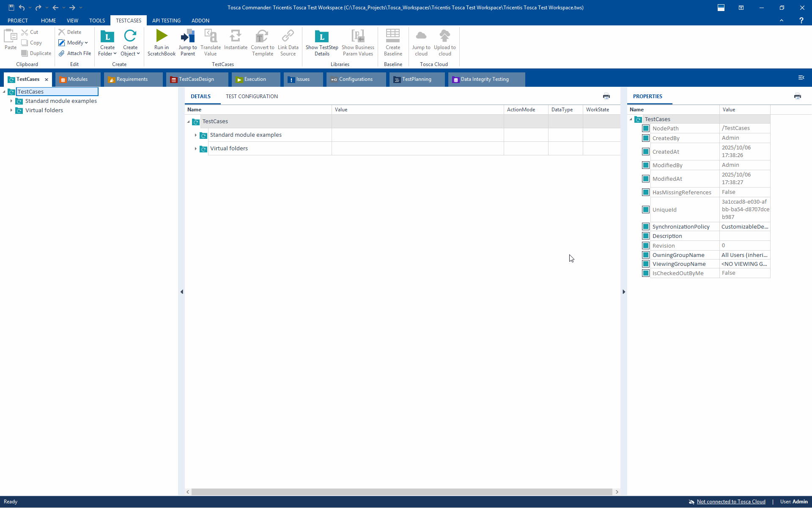Viewport: 812px width, 508px height.
Task: Expand Virtual folders in details grid
Action: pos(196,149)
